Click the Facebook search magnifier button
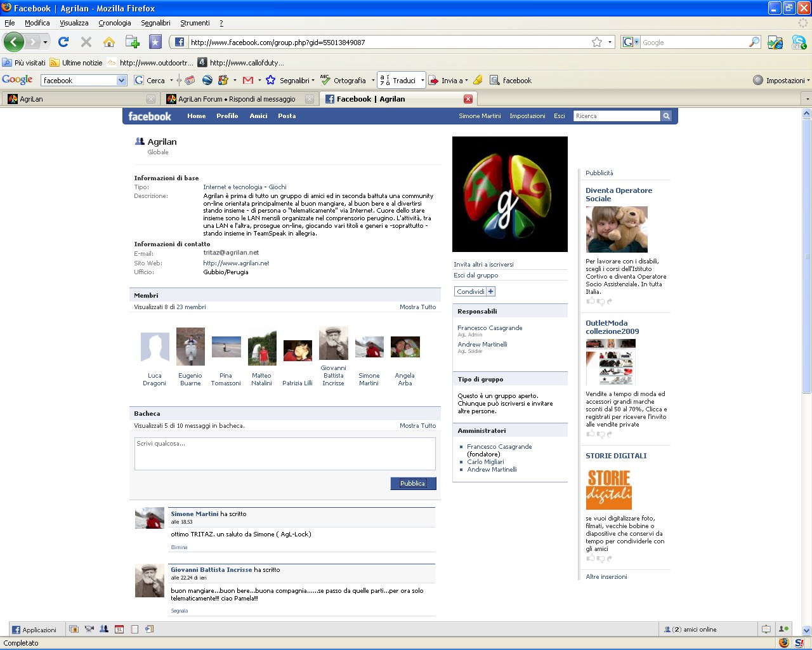812x650 pixels. coord(666,116)
